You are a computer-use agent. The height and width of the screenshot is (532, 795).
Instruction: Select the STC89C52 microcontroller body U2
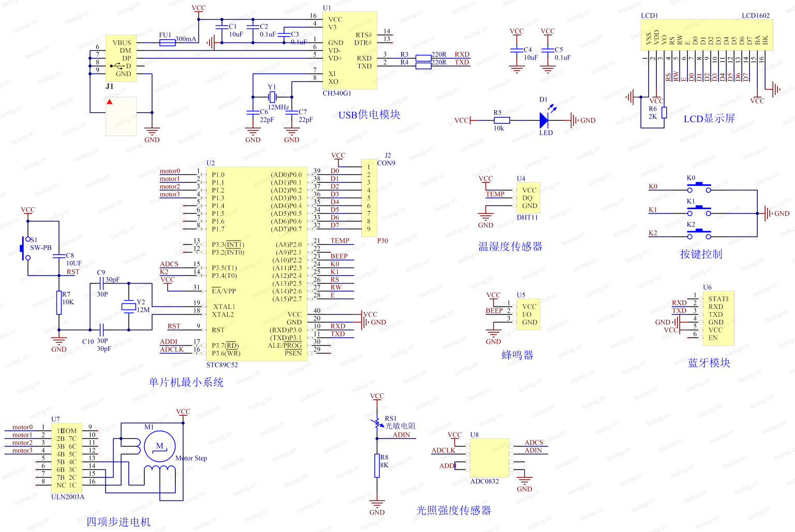click(x=257, y=264)
